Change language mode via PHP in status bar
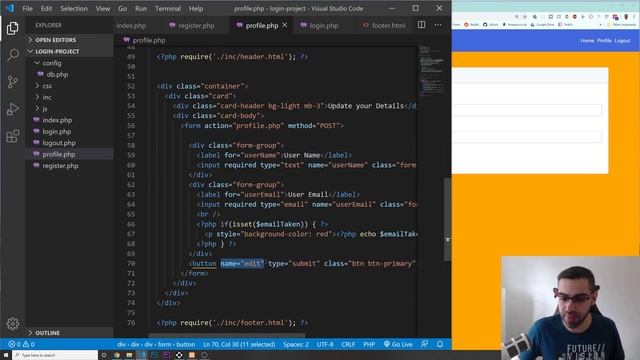The image size is (640, 360). pyautogui.click(x=369, y=344)
